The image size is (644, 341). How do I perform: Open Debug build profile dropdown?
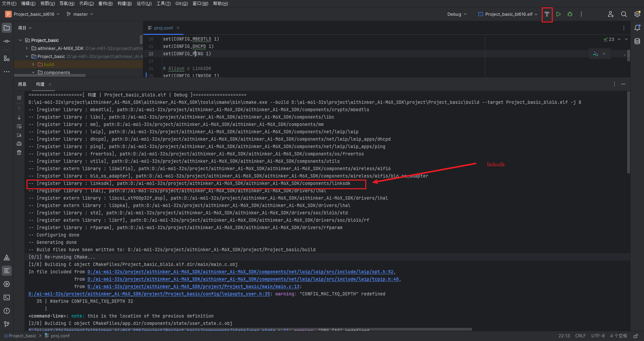click(x=457, y=14)
